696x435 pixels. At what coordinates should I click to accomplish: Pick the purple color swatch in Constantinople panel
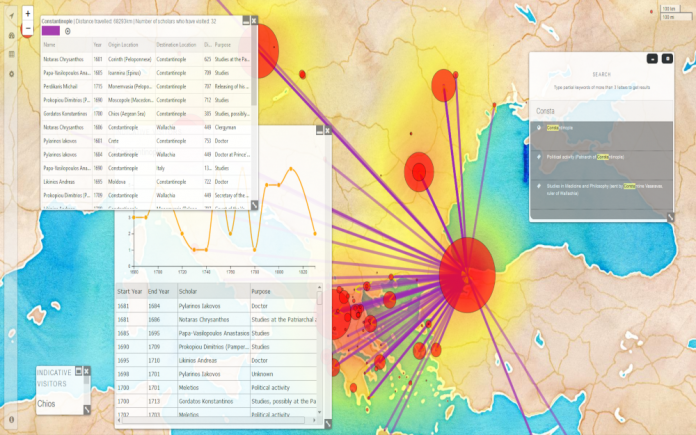tap(51, 31)
